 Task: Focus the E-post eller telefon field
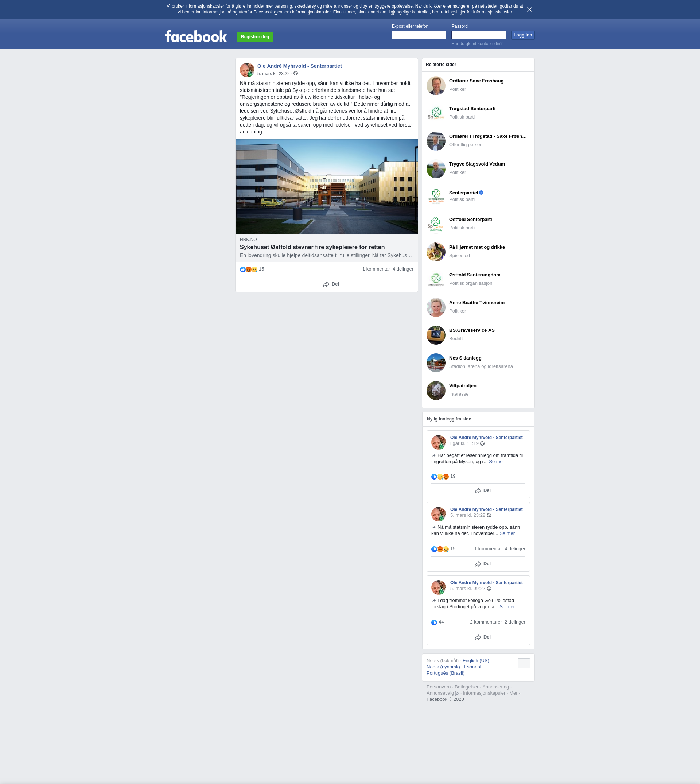[x=419, y=35]
